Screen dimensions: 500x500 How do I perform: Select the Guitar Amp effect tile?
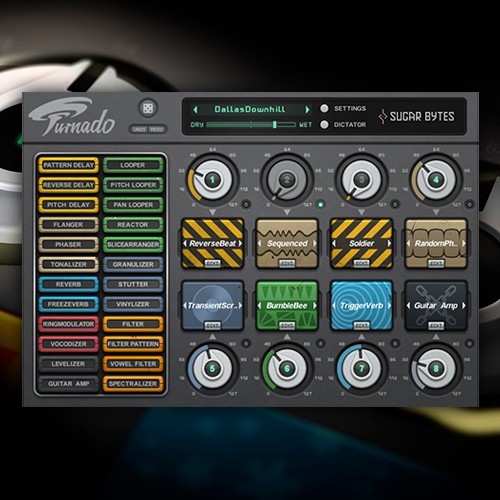pyautogui.click(x=436, y=305)
